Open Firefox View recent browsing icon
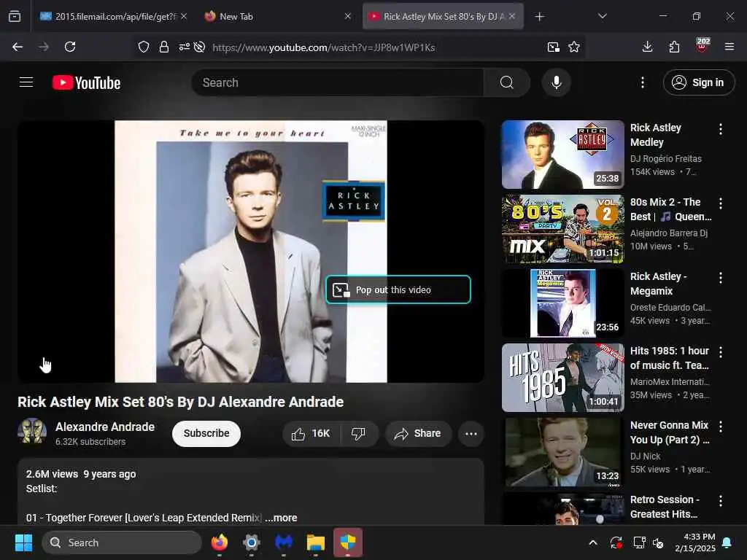Screen dimensions: 747x560 [x=15, y=16]
